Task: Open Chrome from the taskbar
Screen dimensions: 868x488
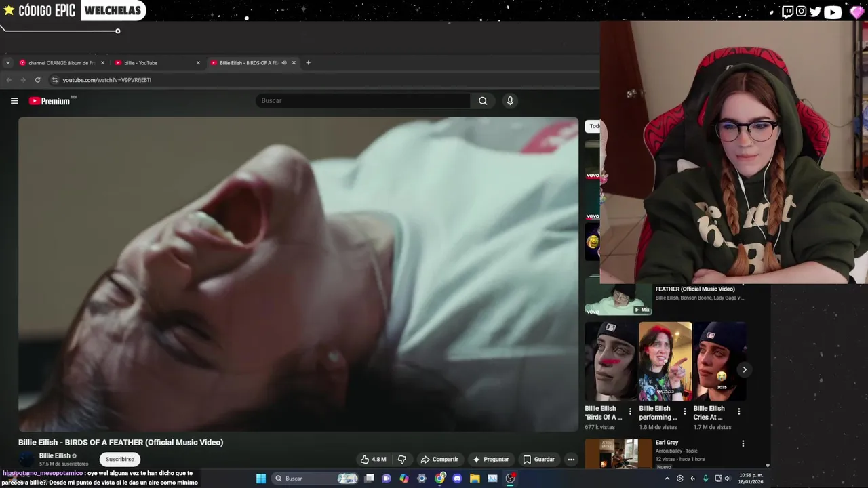Action: [x=440, y=479]
